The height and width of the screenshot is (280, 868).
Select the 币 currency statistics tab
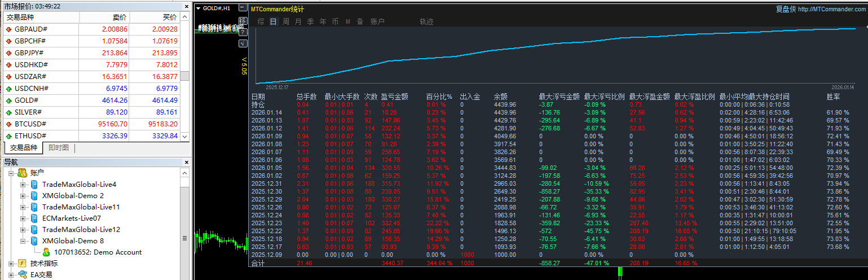tap(336, 21)
